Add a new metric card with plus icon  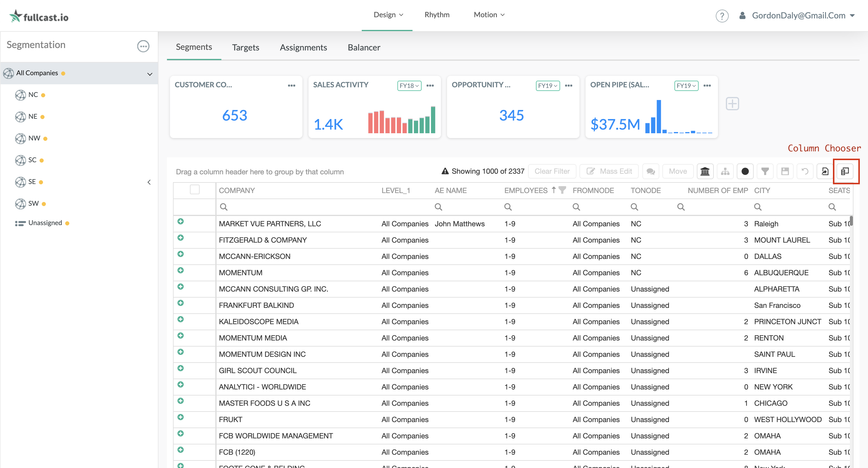click(732, 104)
